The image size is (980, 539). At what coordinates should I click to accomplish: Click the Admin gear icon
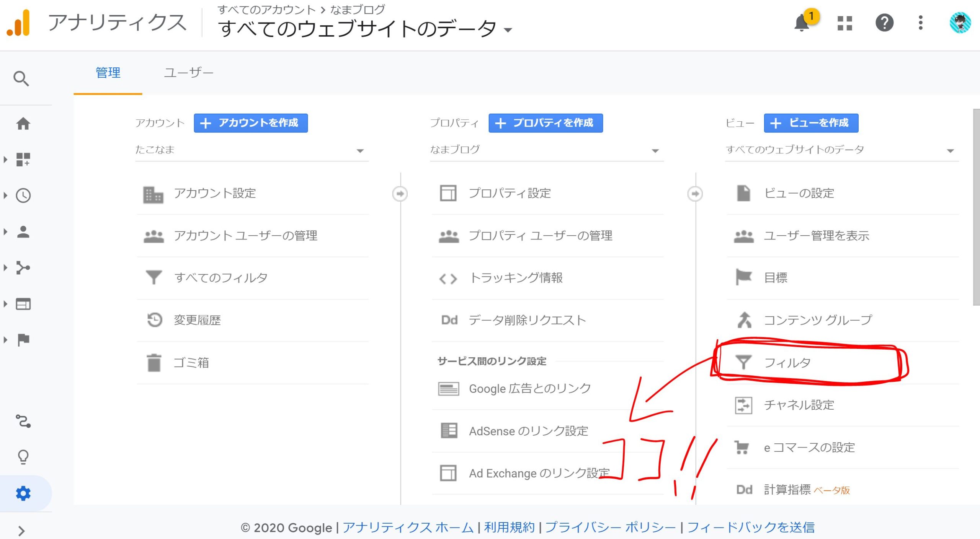[23, 493]
